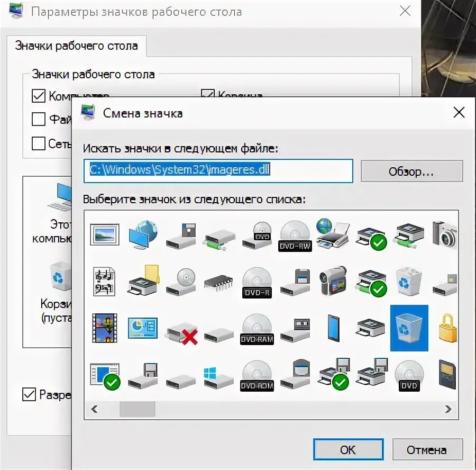Select the drive with red X icon
Screen dimensions: 476x470
181,333
